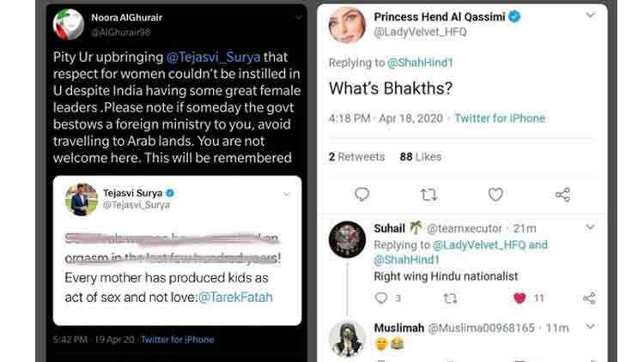Image resolution: width=644 pixels, height=362 pixels.
Task: Like Princess Hend's tweet with heart icon
Action: [495, 195]
